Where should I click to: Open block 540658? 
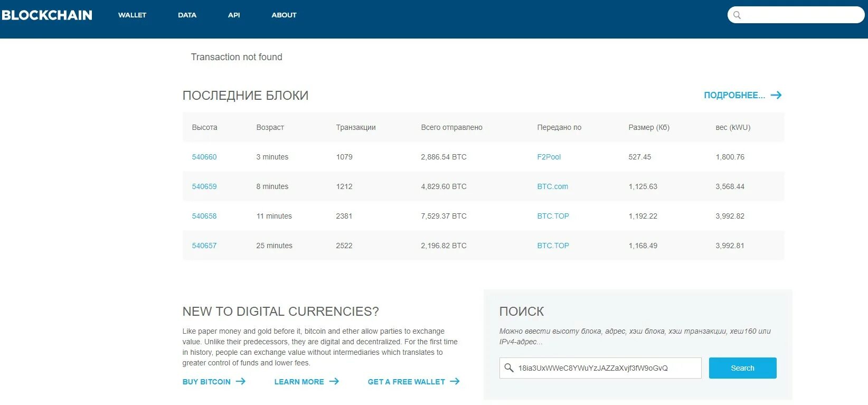point(204,216)
